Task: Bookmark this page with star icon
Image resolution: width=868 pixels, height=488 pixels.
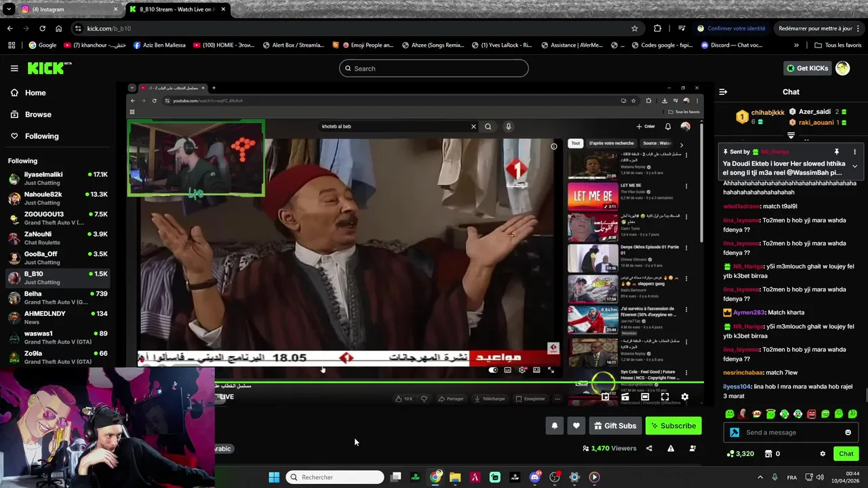Action: (635, 28)
